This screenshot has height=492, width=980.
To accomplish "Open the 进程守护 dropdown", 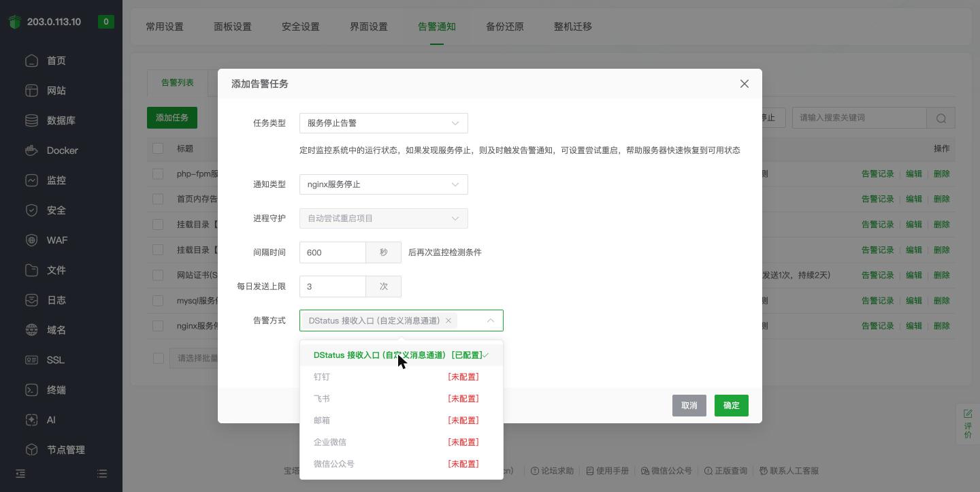I will pyautogui.click(x=384, y=218).
